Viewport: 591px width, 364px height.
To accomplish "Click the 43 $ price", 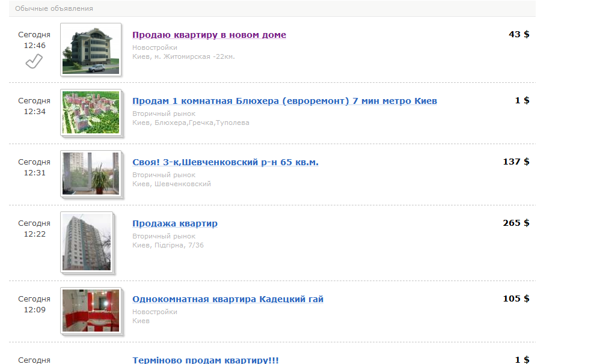I will (519, 34).
